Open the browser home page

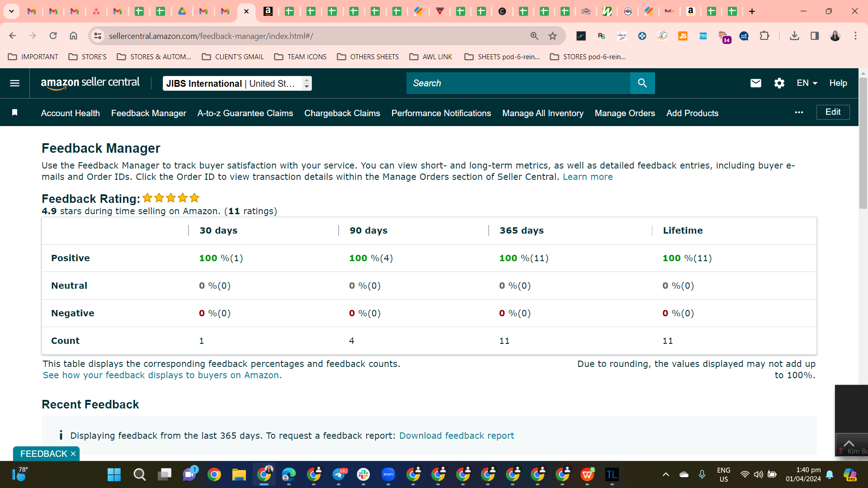[73, 36]
